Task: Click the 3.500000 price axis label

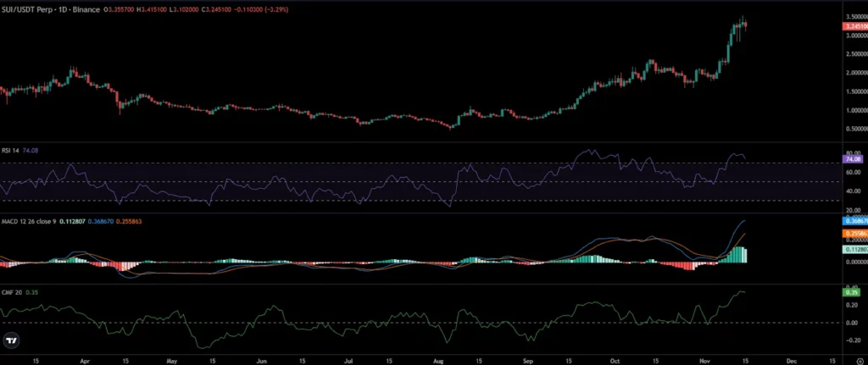Action: [856, 18]
